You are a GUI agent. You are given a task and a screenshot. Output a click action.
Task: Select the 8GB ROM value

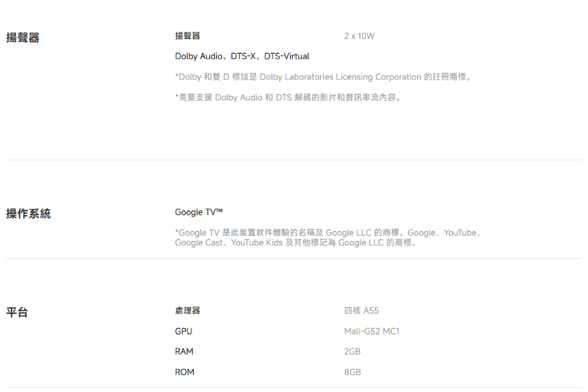tap(352, 372)
